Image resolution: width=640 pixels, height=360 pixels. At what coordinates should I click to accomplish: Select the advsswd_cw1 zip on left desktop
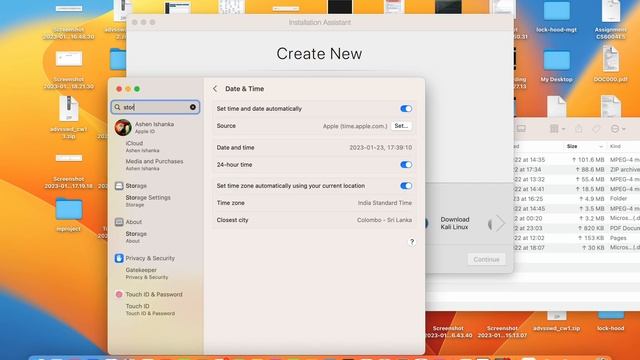[69, 118]
